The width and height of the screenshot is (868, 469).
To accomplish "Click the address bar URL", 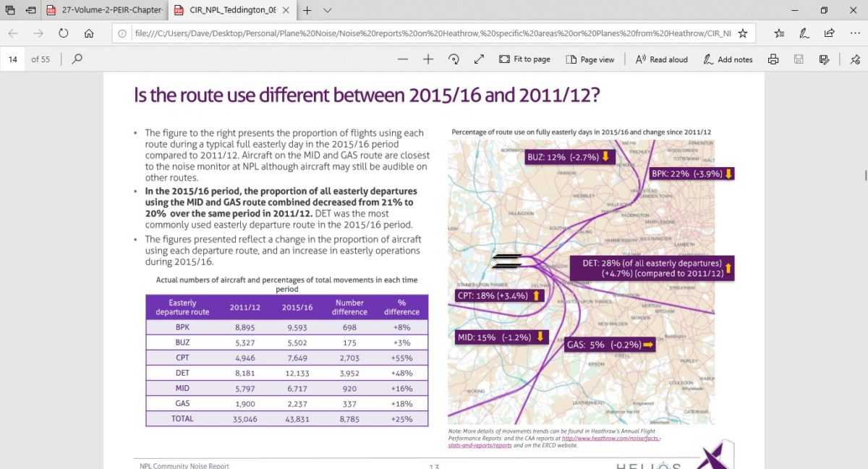I will (433, 33).
